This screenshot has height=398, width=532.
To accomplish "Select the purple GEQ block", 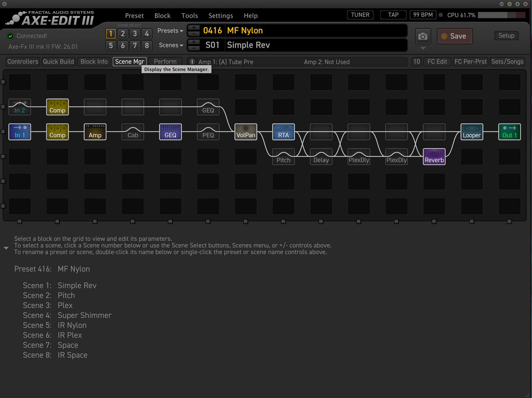I will (x=170, y=131).
